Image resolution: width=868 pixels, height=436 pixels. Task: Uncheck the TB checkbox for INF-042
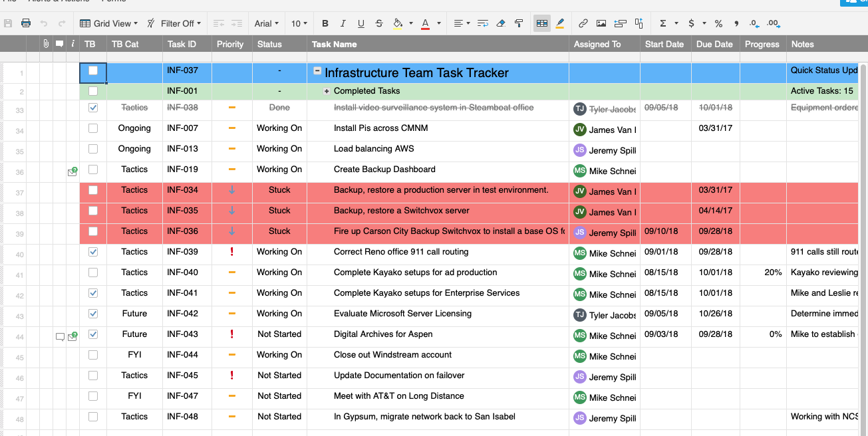click(x=93, y=314)
